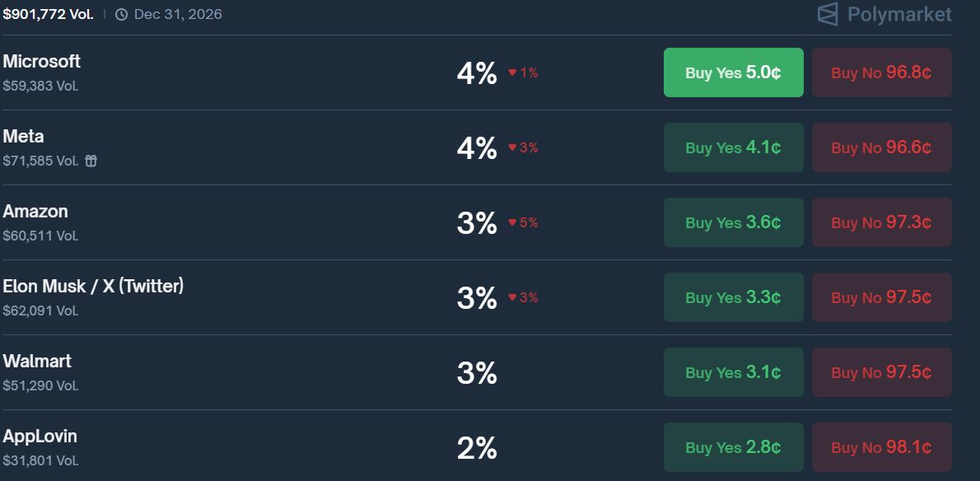The height and width of the screenshot is (481, 980).
Task: Open the Elon Musk / X (Twitter) market
Action: click(93, 287)
